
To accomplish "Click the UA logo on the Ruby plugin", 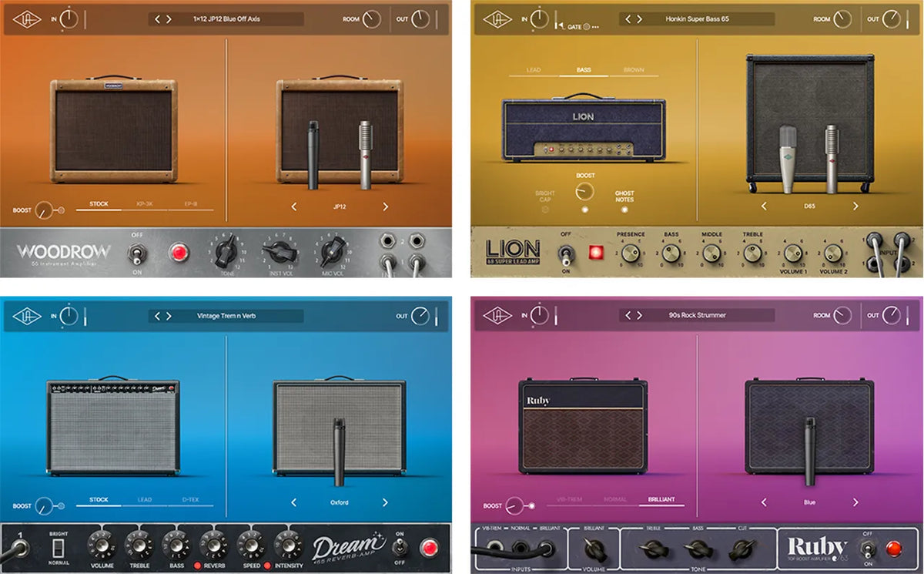I will [x=498, y=314].
